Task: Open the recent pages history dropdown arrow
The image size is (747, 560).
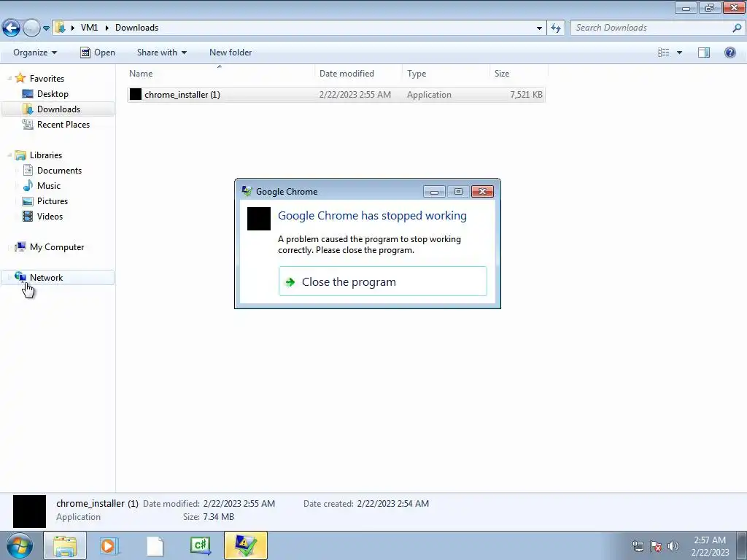Action: tap(46, 28)
